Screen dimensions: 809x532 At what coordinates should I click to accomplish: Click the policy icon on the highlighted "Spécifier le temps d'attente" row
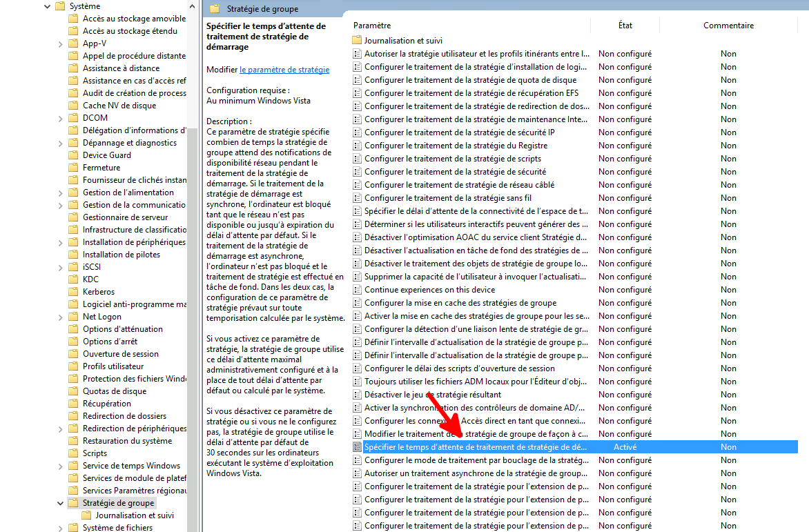point(358,446)
